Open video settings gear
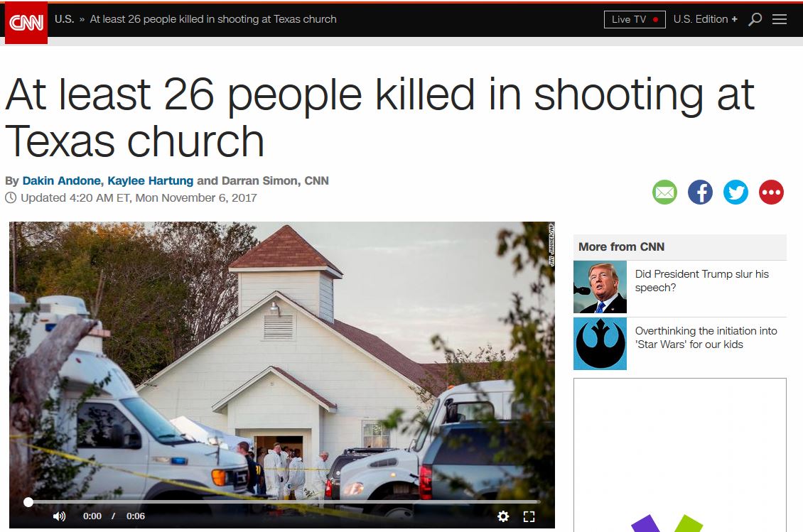Viewport: 803px width, 532px height. click(503, 516)
